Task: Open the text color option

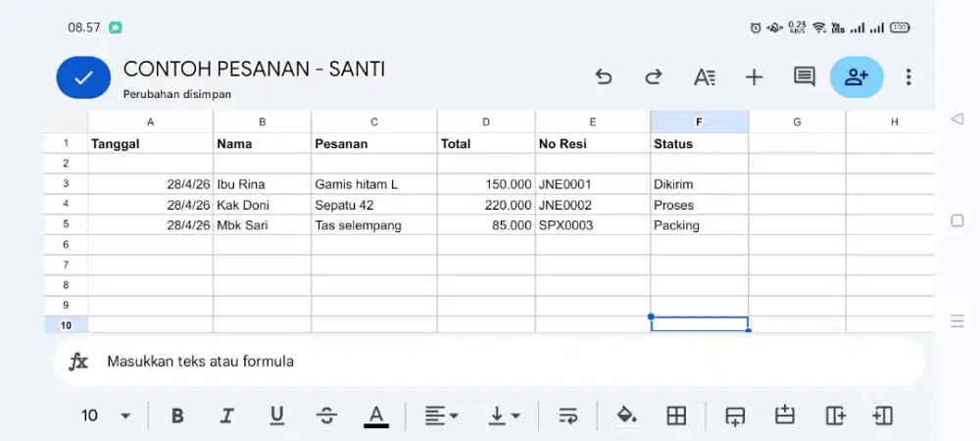Action: (375, 416)
